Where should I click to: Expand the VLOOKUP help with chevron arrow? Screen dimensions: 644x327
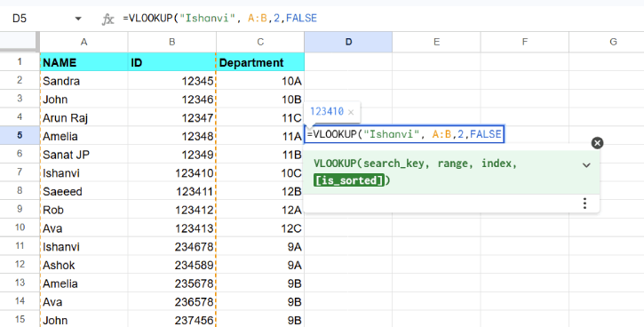586,165
